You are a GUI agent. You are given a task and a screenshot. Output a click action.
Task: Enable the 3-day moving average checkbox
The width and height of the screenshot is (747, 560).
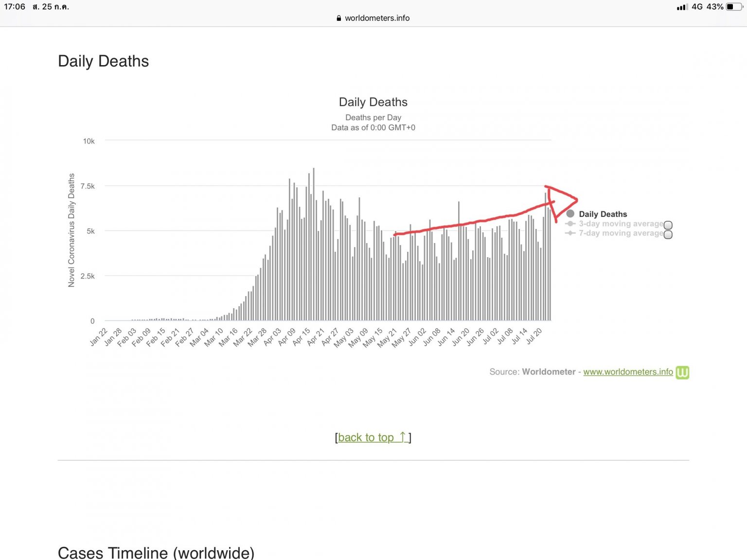[668, 225]
